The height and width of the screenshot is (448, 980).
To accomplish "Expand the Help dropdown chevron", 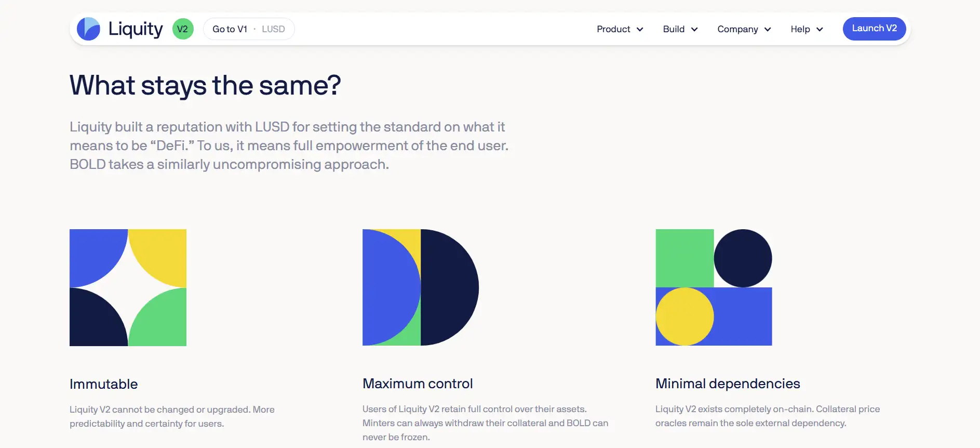I will (820, 30).
